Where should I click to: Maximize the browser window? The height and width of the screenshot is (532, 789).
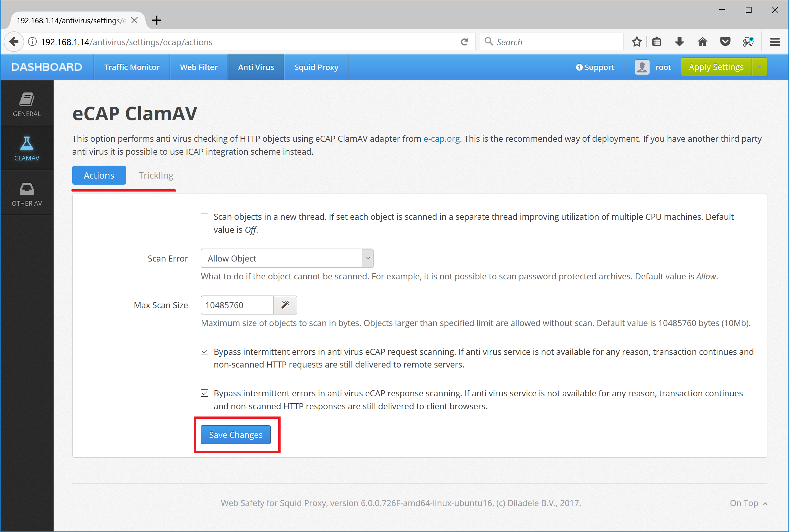(749, 10)
